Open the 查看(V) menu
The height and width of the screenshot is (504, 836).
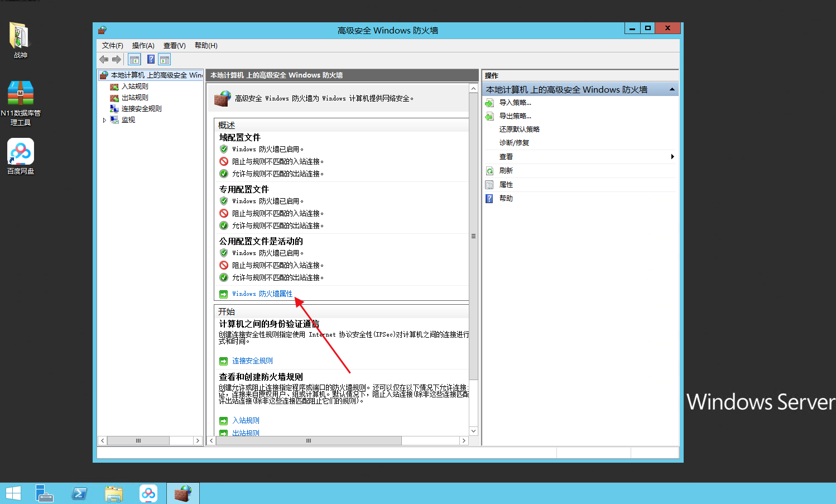click(174, 46)
